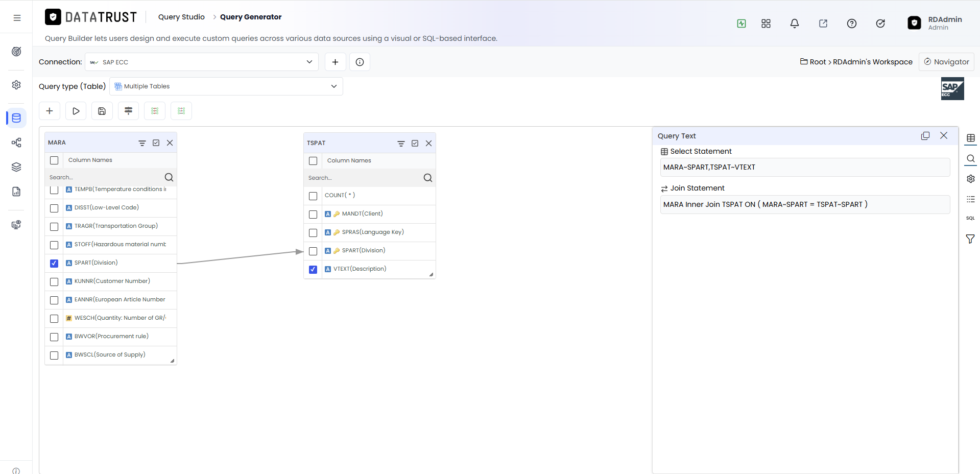Check SPRAS(Language Key) column
Viewport: 980px width, 474px height.
click(313, 232)
